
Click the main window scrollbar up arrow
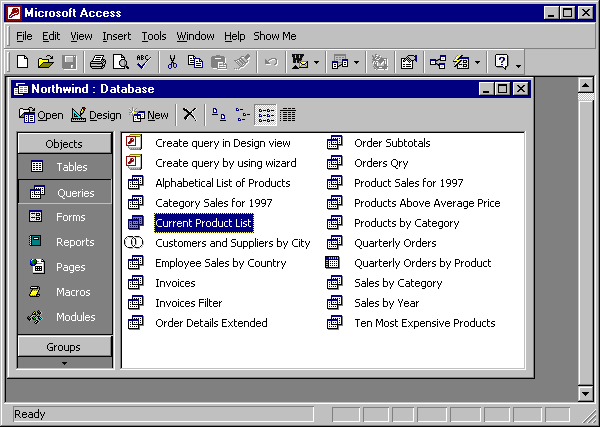click(585, 85)
